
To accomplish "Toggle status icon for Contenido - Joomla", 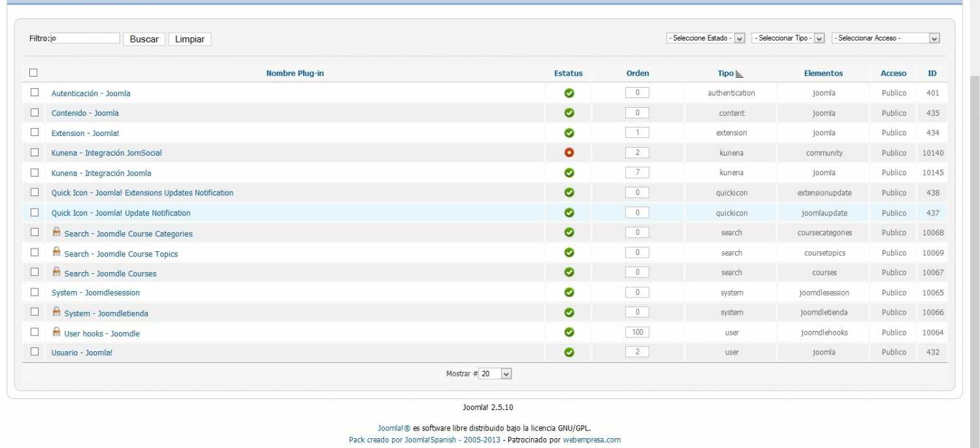I will pos(569,113).
